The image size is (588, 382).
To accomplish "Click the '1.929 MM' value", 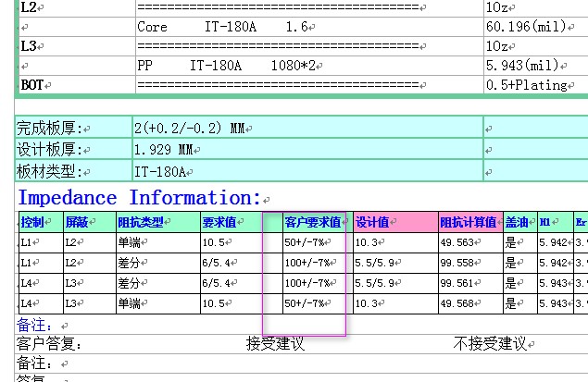I will pyautogui.click(x=164, y=150).
